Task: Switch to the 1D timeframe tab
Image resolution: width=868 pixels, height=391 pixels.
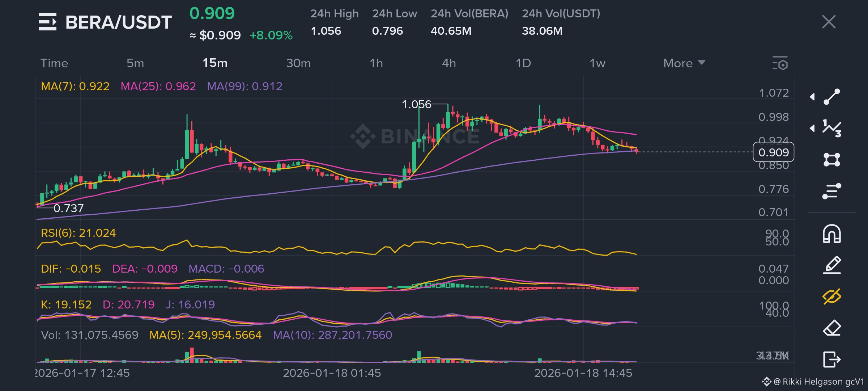Action: pos(523,63)
